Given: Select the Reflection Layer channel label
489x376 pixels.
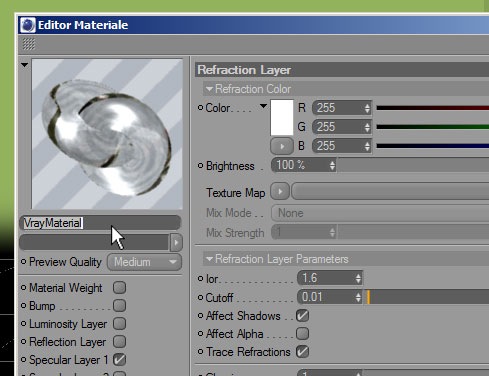Looking at the screenshot, I should pyautogui.click(x=67, y=342).
